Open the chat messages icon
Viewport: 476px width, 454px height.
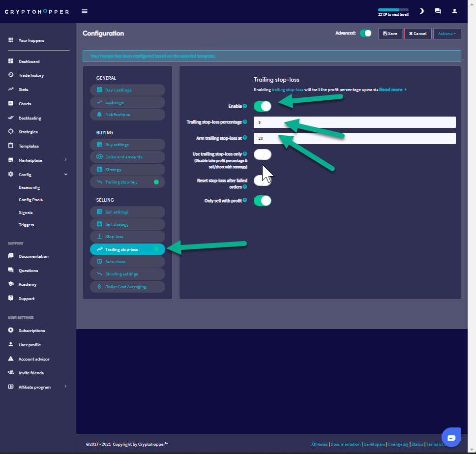coord(438,11)
